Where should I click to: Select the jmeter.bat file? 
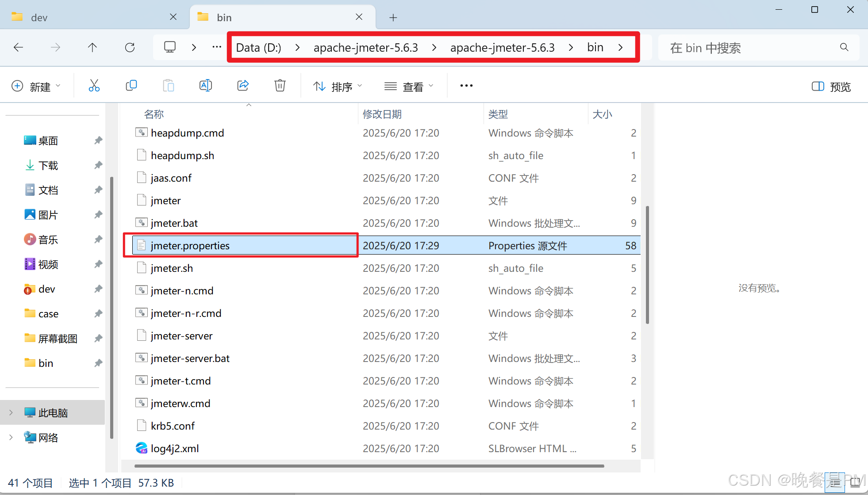point(386,223)
